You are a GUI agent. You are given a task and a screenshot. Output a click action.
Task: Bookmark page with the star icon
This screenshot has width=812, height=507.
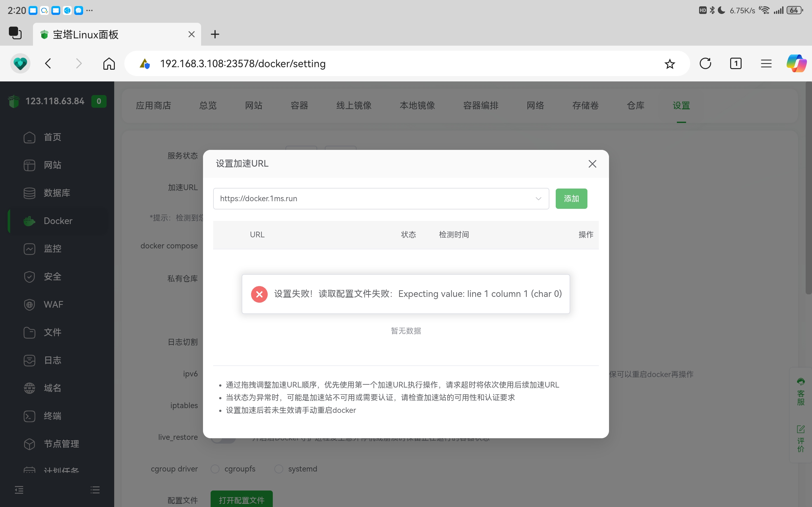tap(669, 63)
